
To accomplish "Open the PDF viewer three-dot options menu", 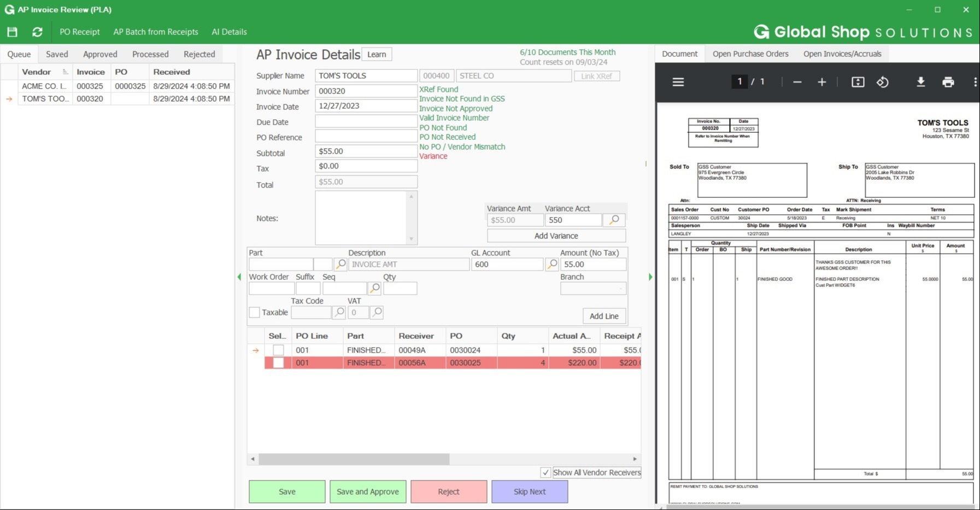I will (x=975, y=81).
